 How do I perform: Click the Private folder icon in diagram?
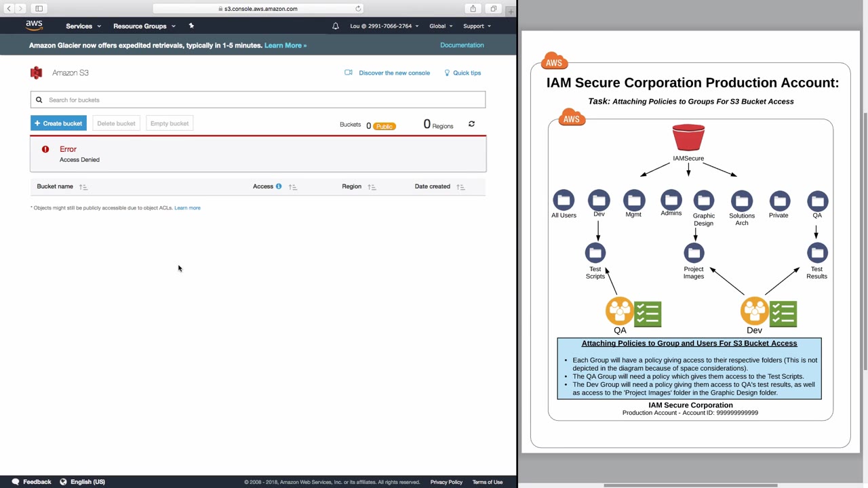coord(779,201)
